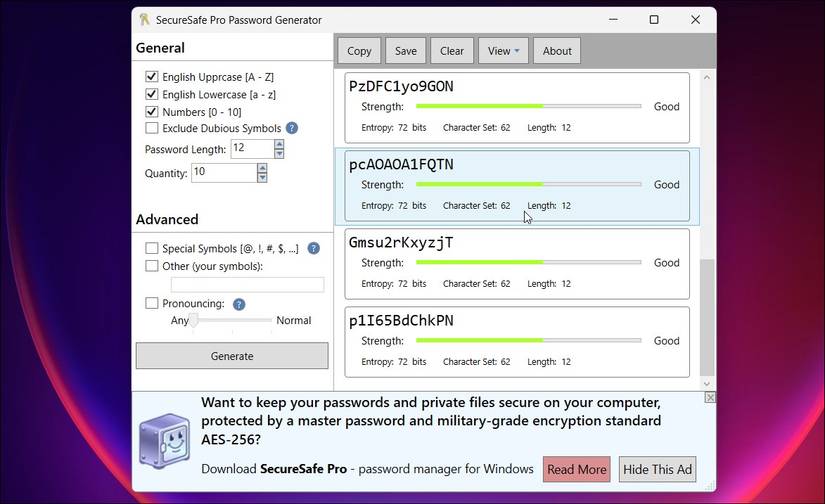Open the Pronouncing help question mark
Image resolution: width=825 pixels, height=504 pixels.
[x=239, y=304]
